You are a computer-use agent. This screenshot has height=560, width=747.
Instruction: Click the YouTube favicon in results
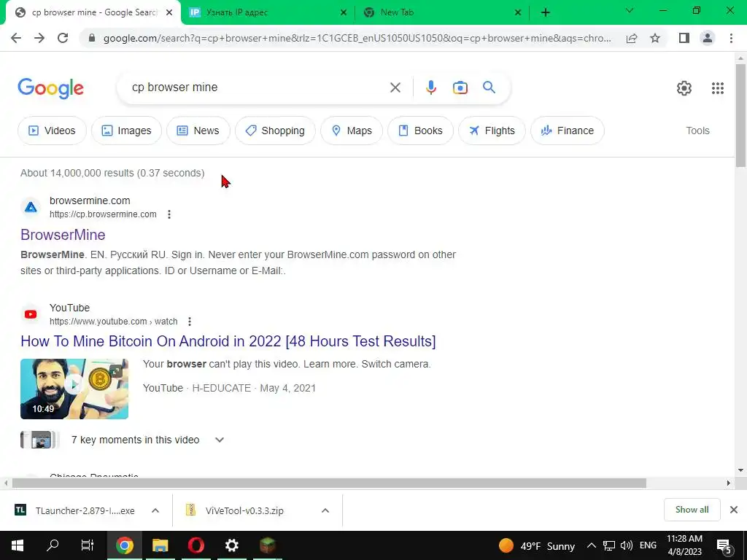tap(31, 314)
